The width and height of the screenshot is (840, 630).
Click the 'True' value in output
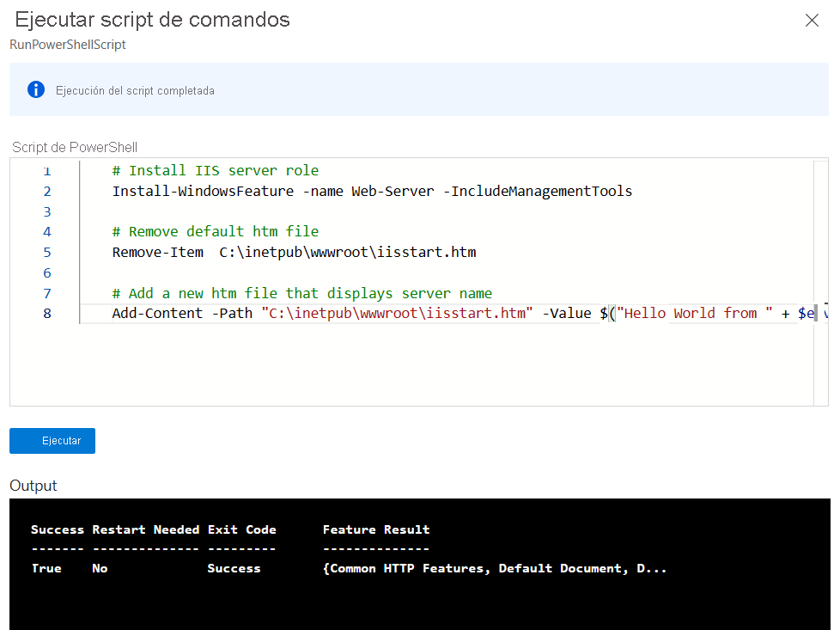pos(46,568)
